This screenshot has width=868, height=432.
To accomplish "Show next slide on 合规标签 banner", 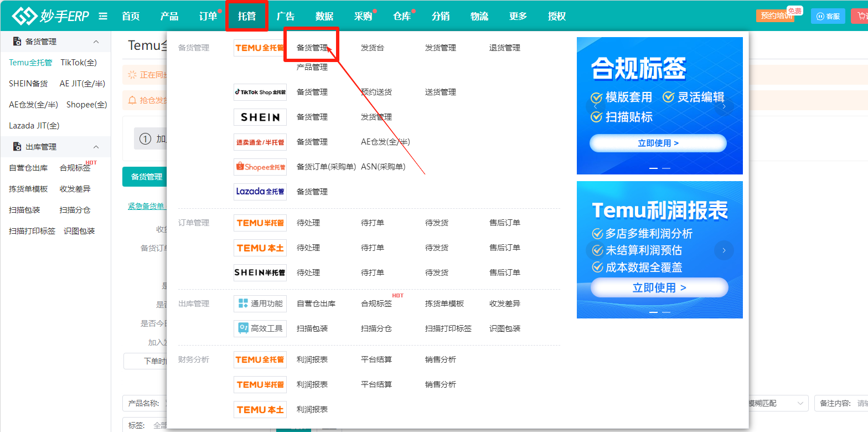I will [724, 106].
